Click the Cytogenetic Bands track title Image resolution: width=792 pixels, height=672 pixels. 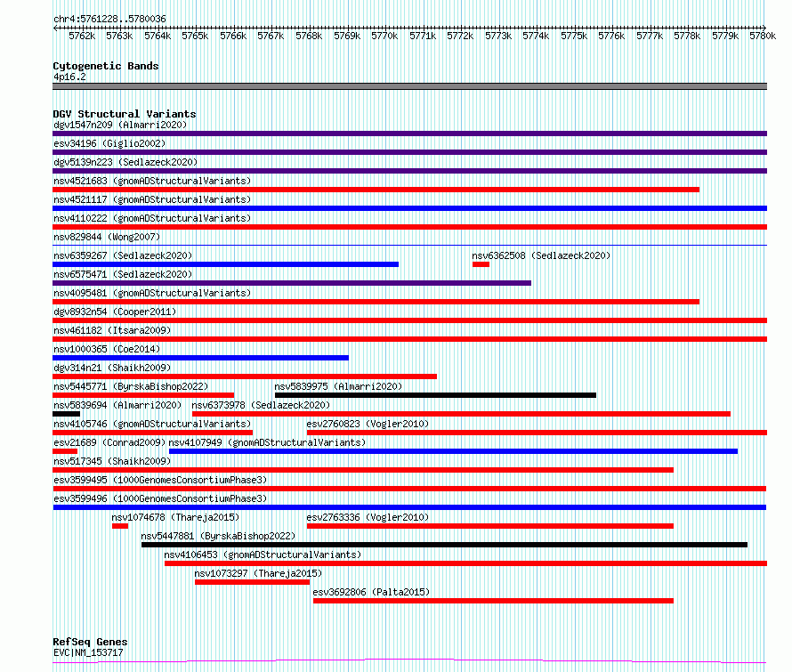click(106, 66)
